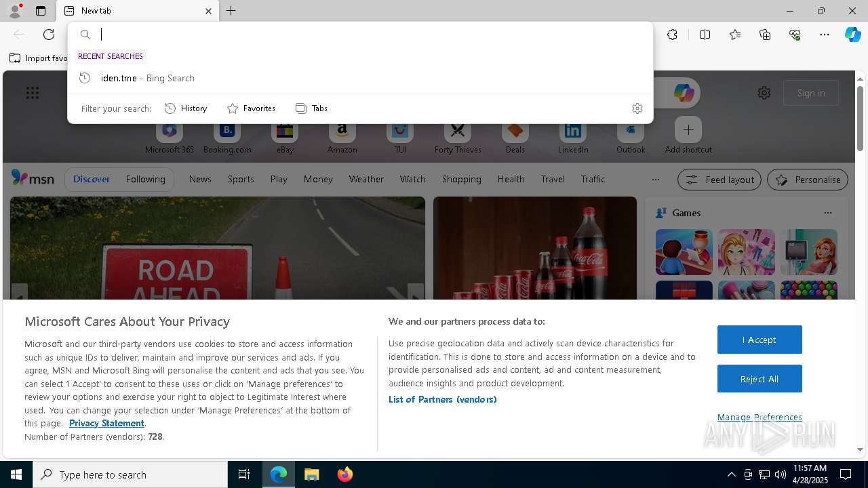Open Copilot sidebar icon
Image resolution: width=868 pixels, height=488 pixels.
pos(852,35)
